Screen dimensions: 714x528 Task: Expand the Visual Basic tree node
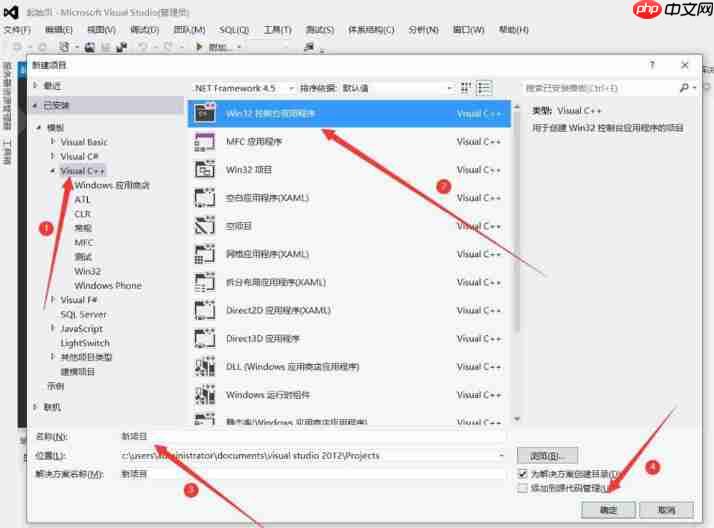(53, 142)
